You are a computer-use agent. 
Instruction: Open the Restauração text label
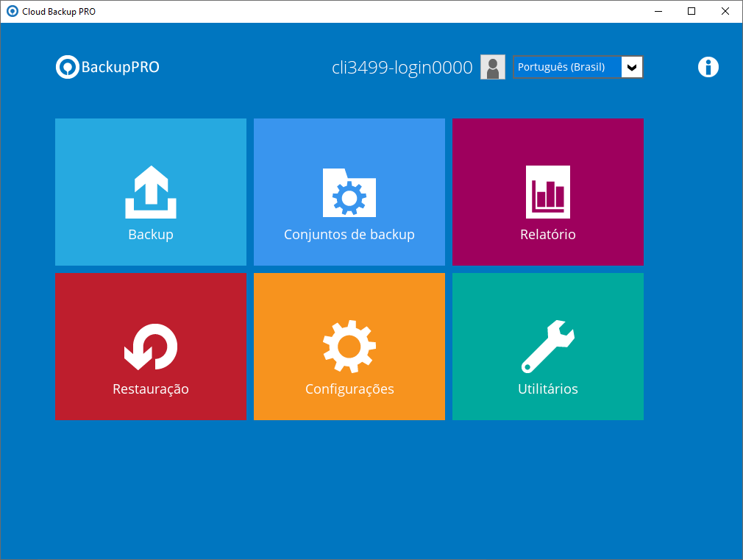pyautogui.click(x=151, y=389)
